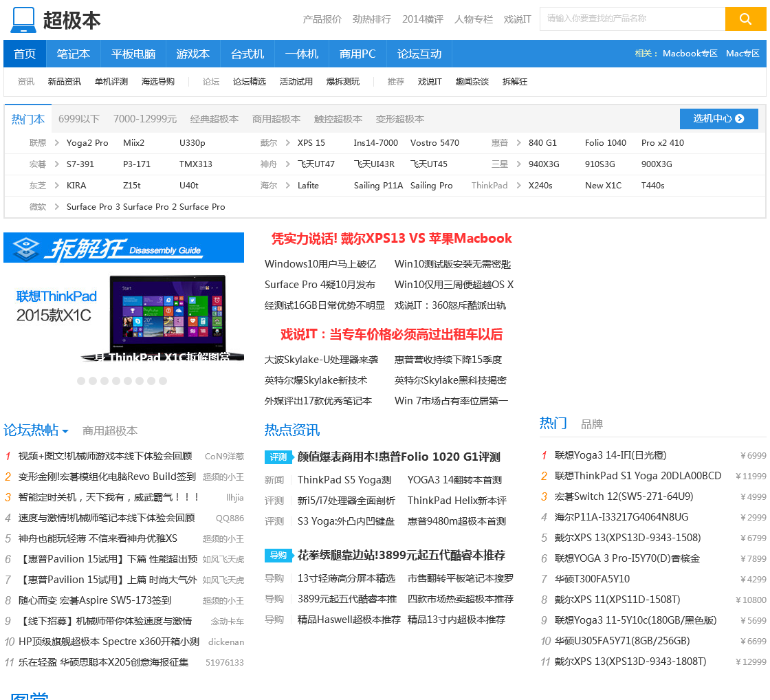Switch to the 品牌 ranking tab

(x=592, y=424)
